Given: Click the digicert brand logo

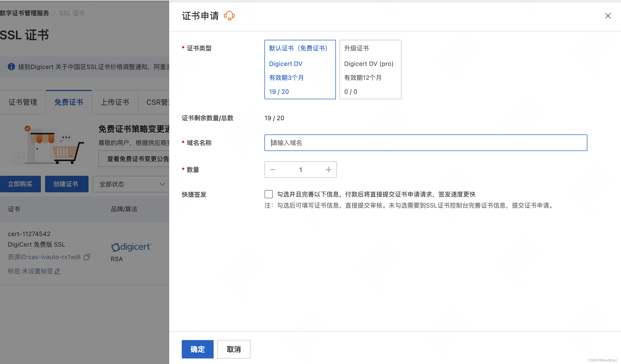Looking at the screenshot, I should [131, 247].
